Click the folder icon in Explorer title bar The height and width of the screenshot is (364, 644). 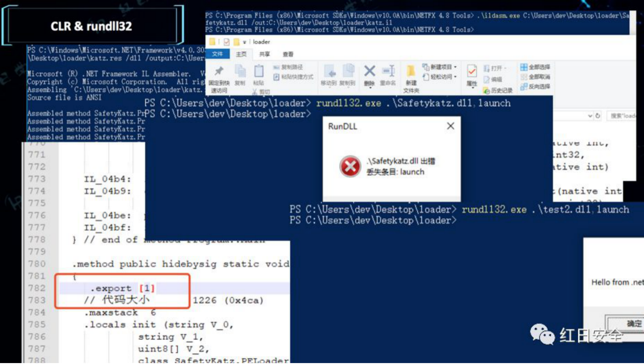[213, 42]
